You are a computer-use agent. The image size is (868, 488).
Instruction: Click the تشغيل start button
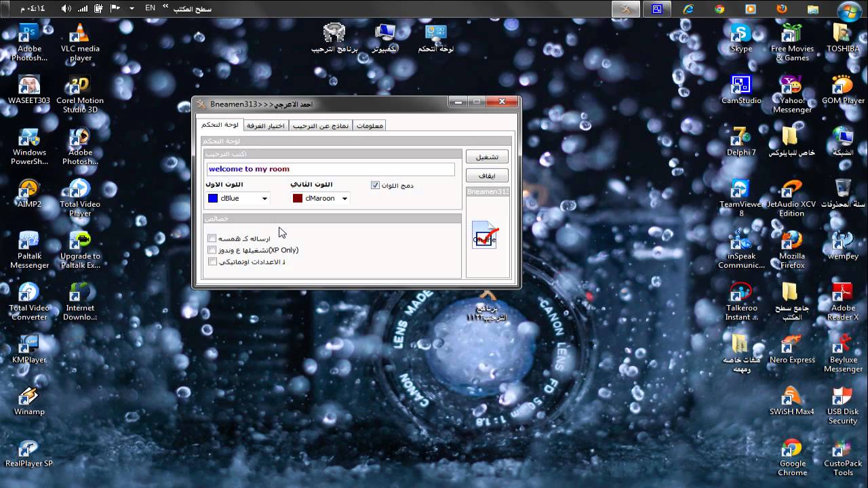487,157
